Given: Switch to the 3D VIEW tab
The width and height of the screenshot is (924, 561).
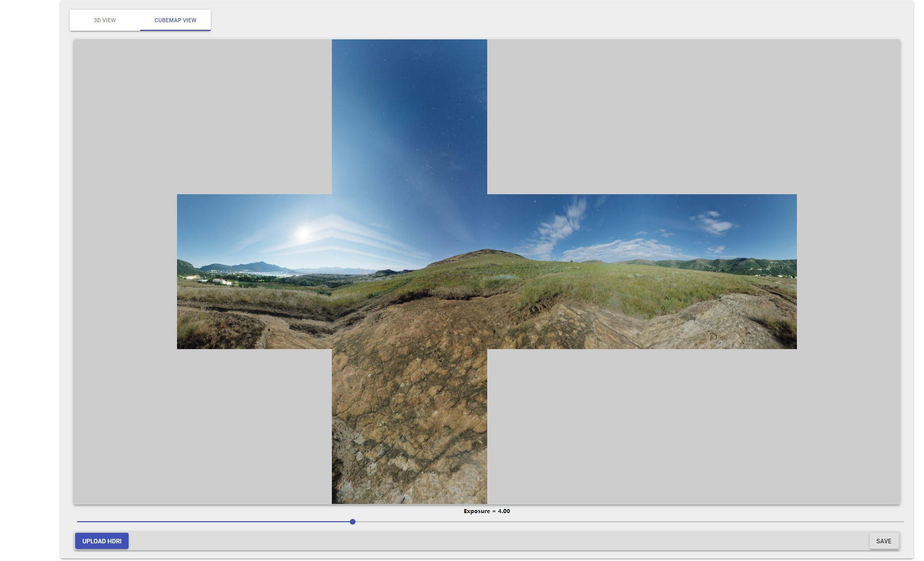Looking at the screenshot, I should [105, 20].
